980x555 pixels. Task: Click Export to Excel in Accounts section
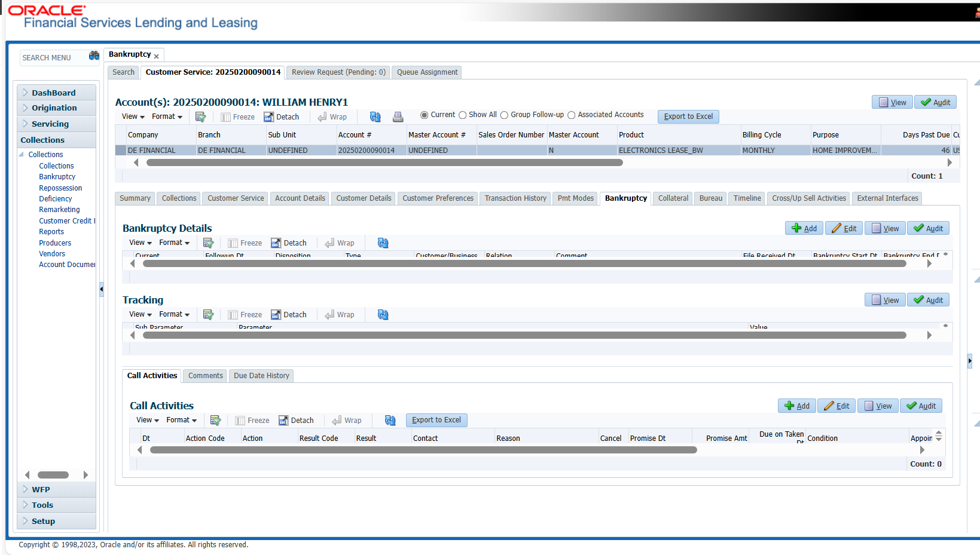click(x=688, y=116)
